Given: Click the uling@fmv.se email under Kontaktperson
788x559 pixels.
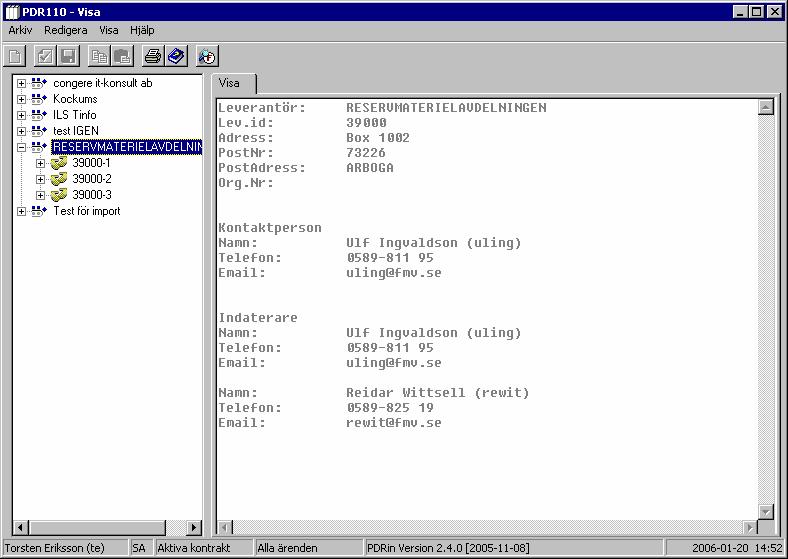Looking at the screenshot, I should tap(393, 273).
